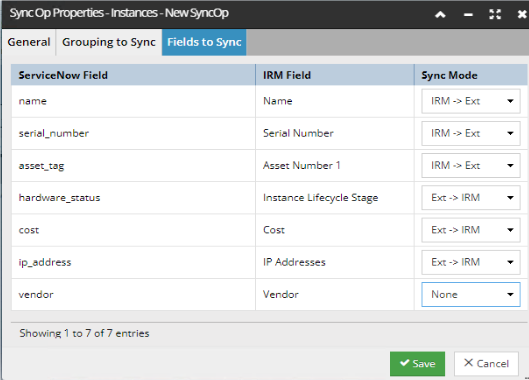Open the Grouping to Sync tab
The height and width of the screenshot is (380, 529).
tap(109, 42)
